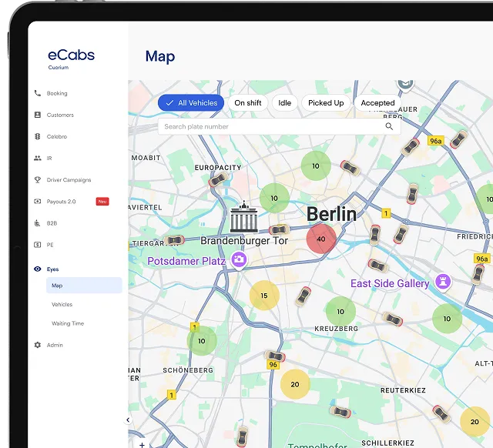Click the Driver Campaigns trophy icon
The width and height of the screenshot is (493, 448).
coord(38,179)
